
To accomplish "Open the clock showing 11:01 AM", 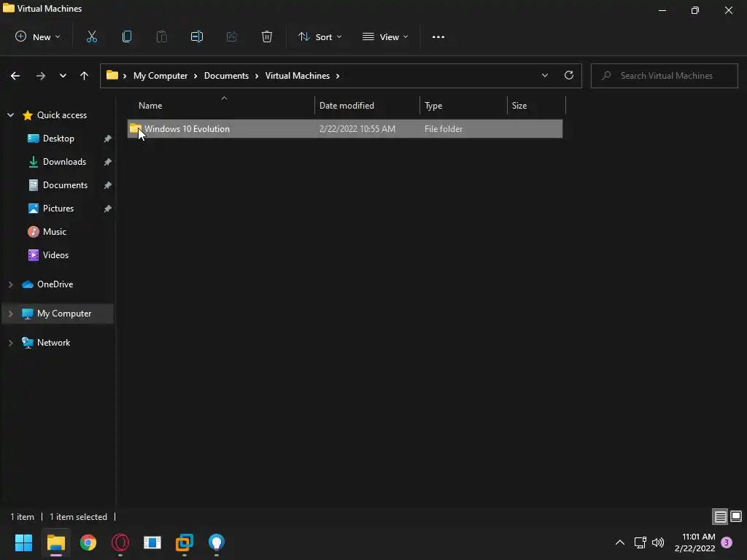I will click(x=695, y=542).
